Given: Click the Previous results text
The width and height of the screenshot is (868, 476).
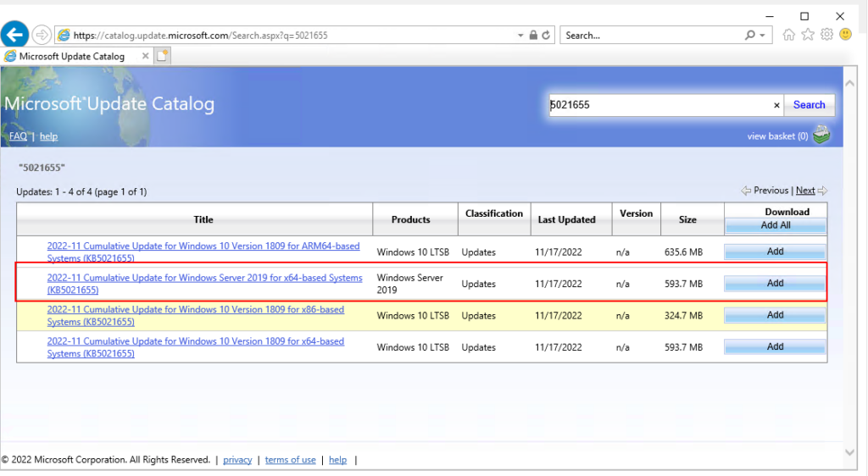Looking at the screenshot, I should point(771,191).
